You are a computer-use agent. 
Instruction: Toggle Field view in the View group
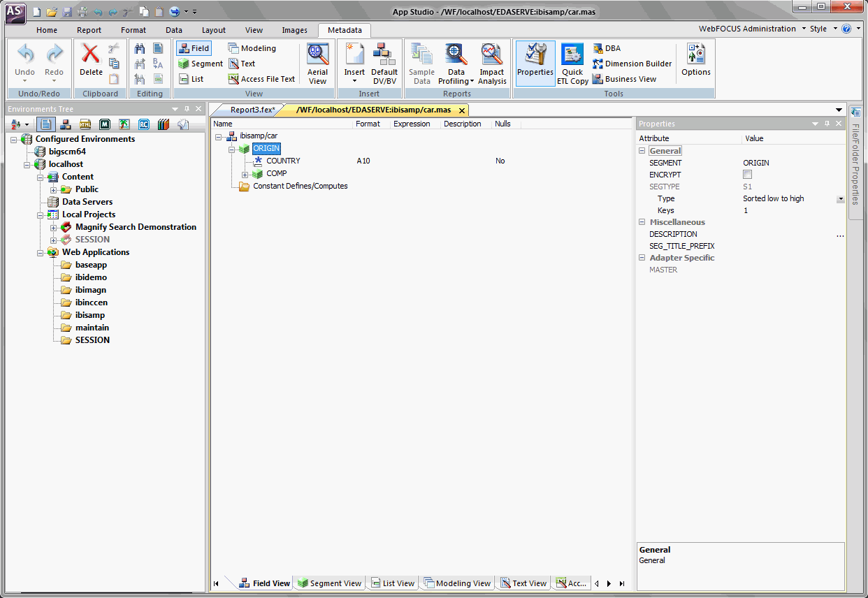coord(194,48)
